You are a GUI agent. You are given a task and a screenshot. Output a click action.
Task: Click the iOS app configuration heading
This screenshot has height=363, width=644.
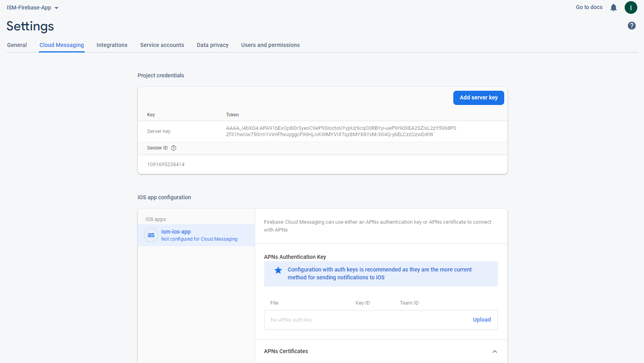pos(164,197)
